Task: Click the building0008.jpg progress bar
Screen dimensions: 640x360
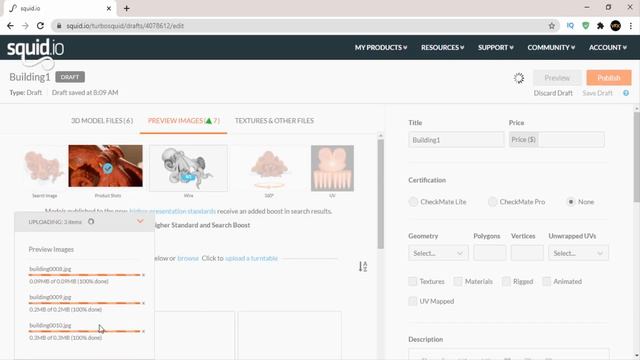Action: tap(84, 275)
